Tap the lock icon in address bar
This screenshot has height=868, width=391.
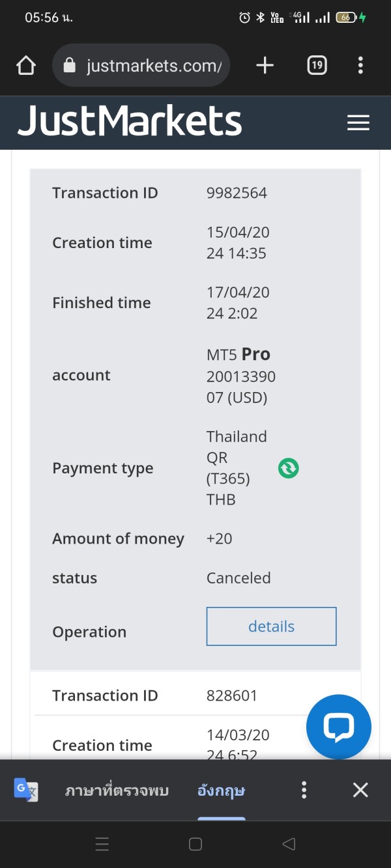tap(70, 66)
